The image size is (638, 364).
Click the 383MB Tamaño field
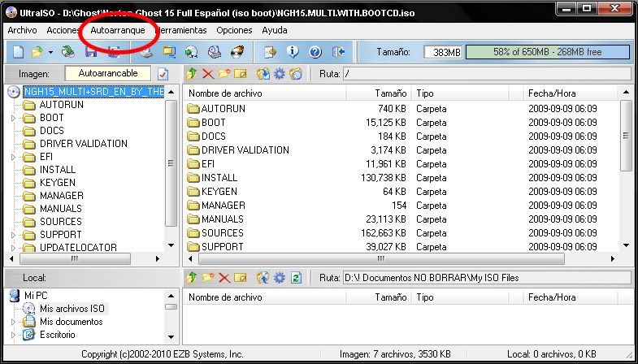443,52
